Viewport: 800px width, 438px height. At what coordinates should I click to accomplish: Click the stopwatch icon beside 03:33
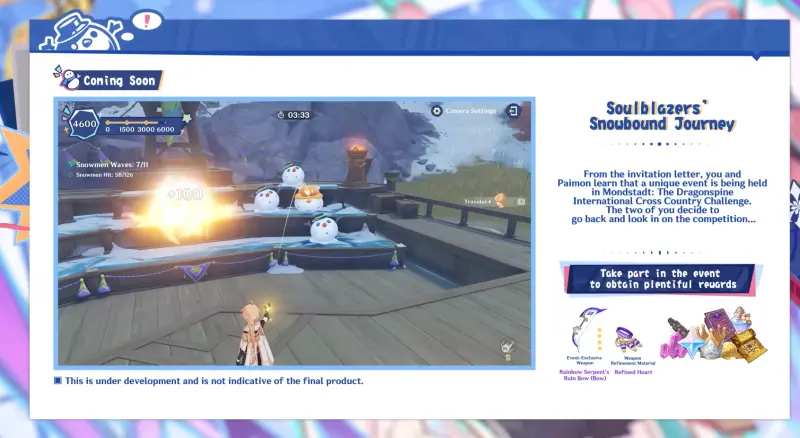click(x=281, y=115)
